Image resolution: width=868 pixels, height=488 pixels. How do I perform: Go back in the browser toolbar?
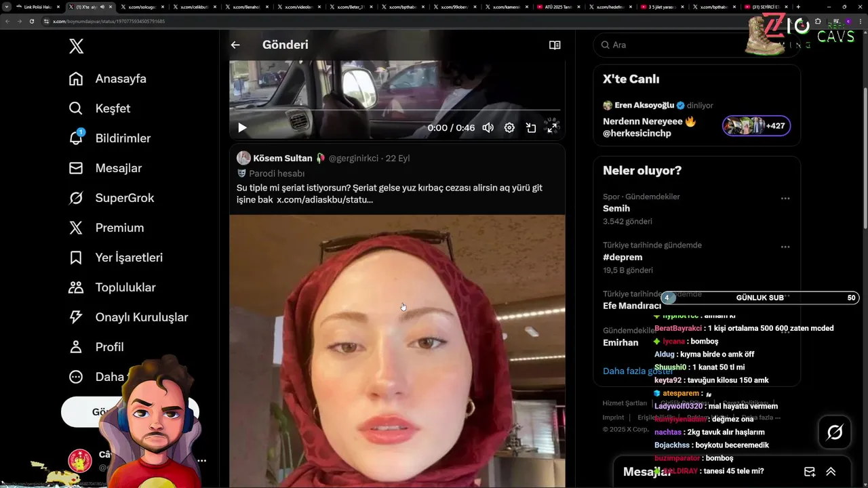click(7, 21)
